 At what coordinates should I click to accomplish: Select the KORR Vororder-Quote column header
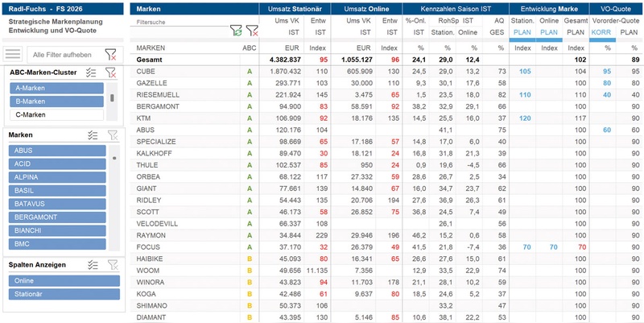(x=601, y=32)
